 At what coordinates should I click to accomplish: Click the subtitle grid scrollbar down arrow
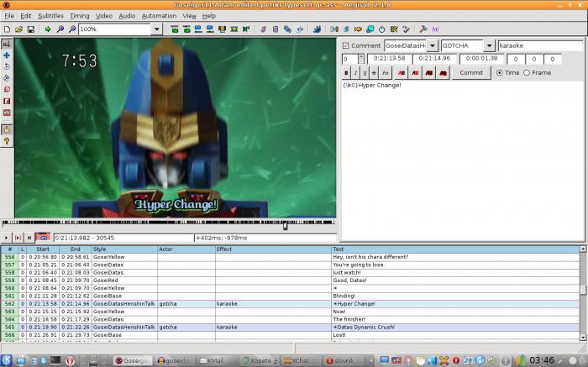pos(583,338)
